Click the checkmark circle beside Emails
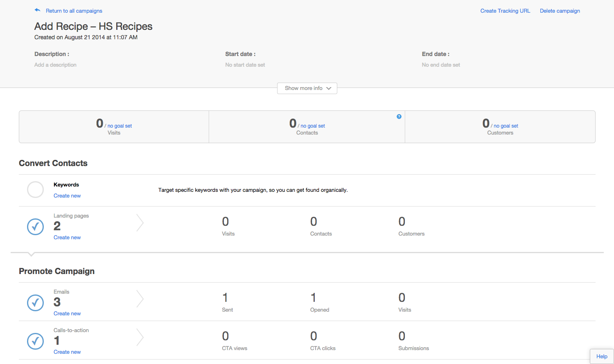The image size is (614, 364). click(35, 303)
